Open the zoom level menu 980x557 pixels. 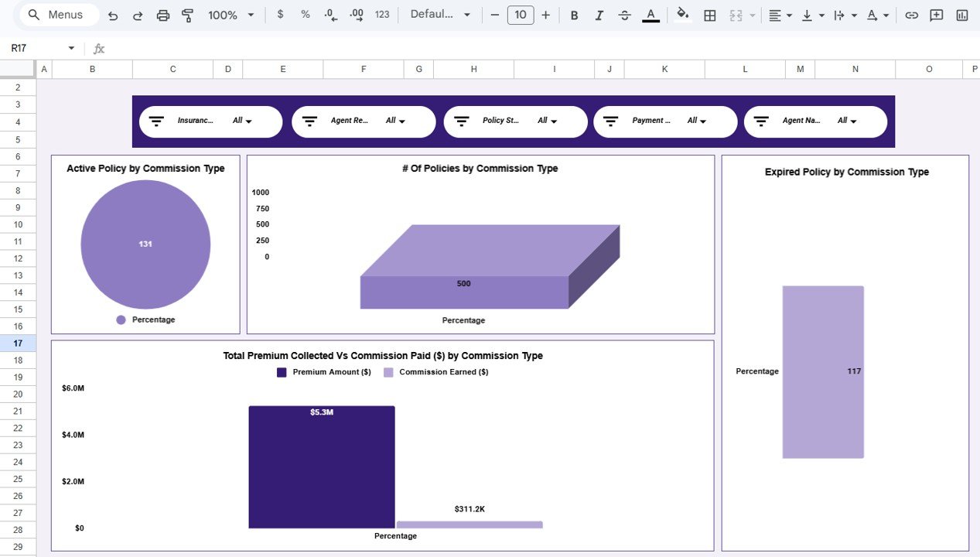pyautogui.click(x=230, y=14)
